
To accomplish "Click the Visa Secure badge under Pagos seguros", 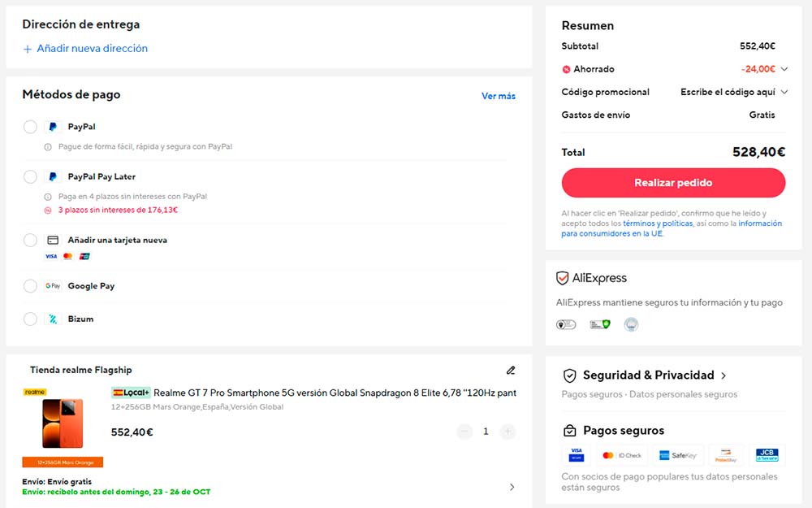I will (x=577, y=455).
